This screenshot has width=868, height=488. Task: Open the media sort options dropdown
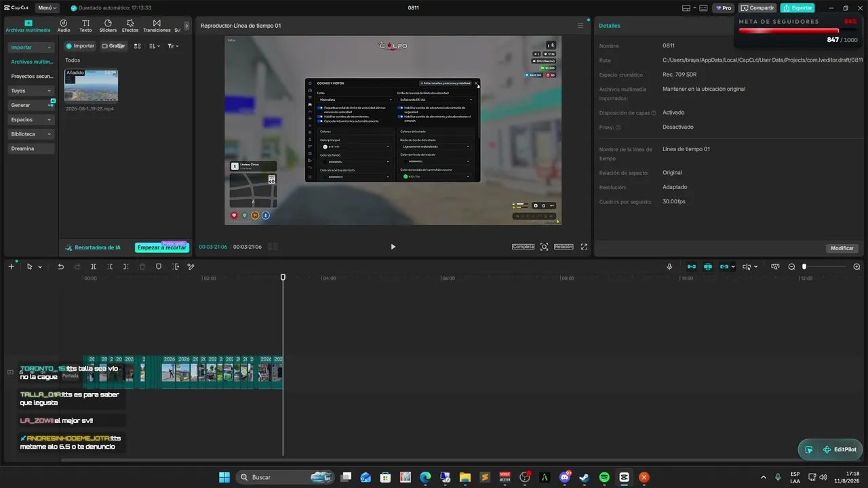pyautogui.click(x=155, y=46)
